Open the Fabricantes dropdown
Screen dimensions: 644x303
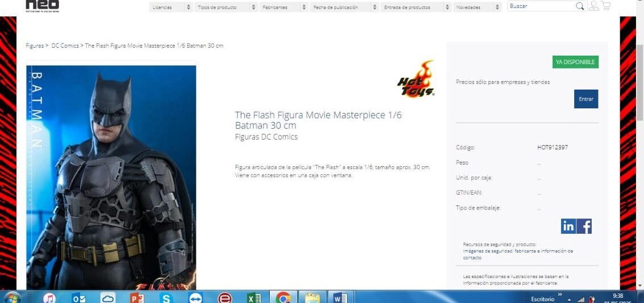pyautogui.click(x=283, y=7)
